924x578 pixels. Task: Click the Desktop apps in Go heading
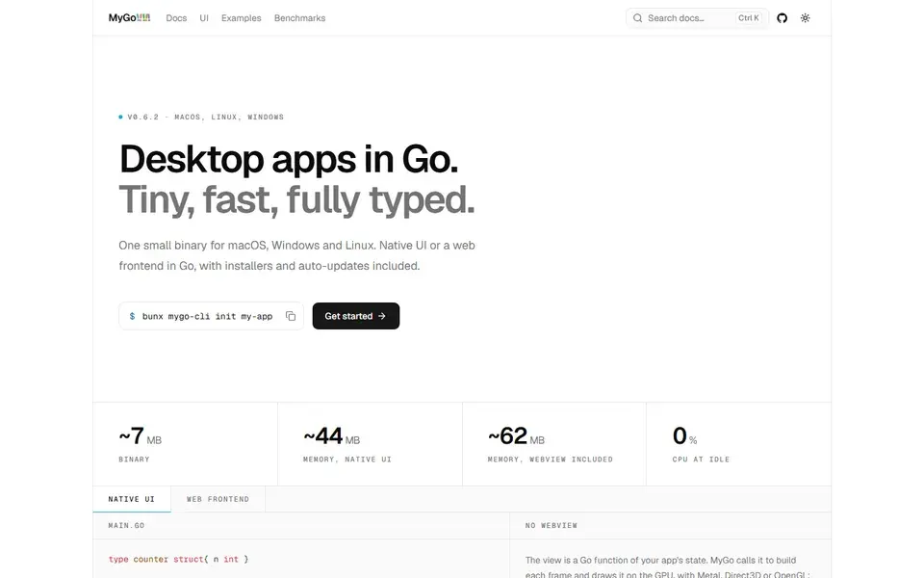click(289, 159)
